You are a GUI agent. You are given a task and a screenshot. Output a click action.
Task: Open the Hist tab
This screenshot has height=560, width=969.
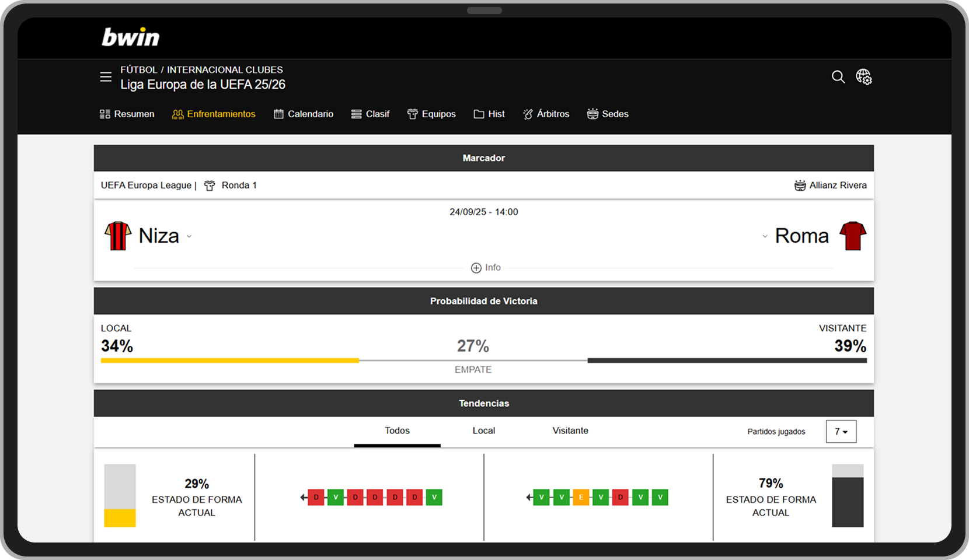tap(489, 114)
